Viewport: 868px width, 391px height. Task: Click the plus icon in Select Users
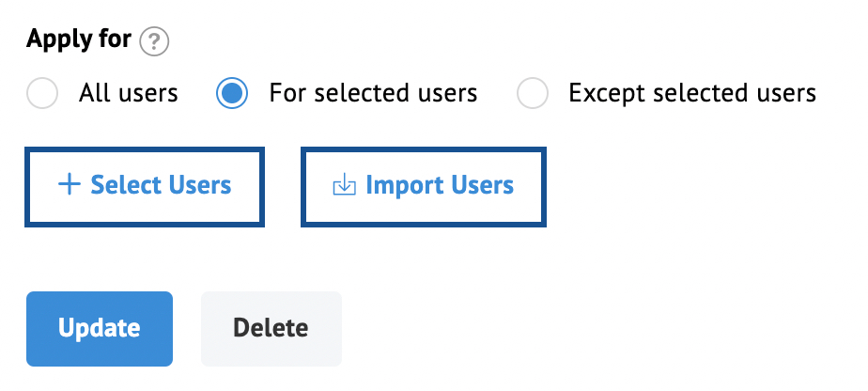(x=70, y=185)
